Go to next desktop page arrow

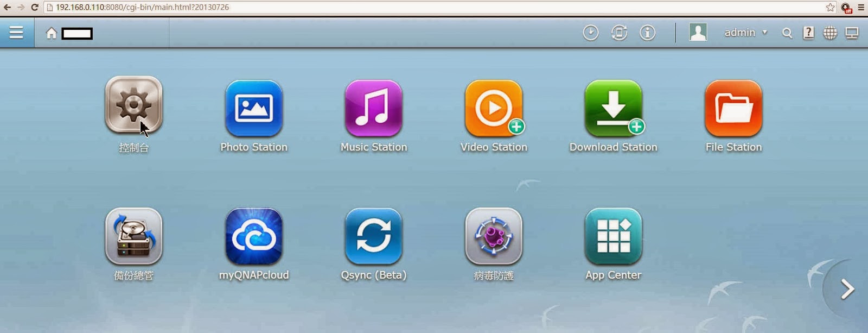click(x=847, y=289)
